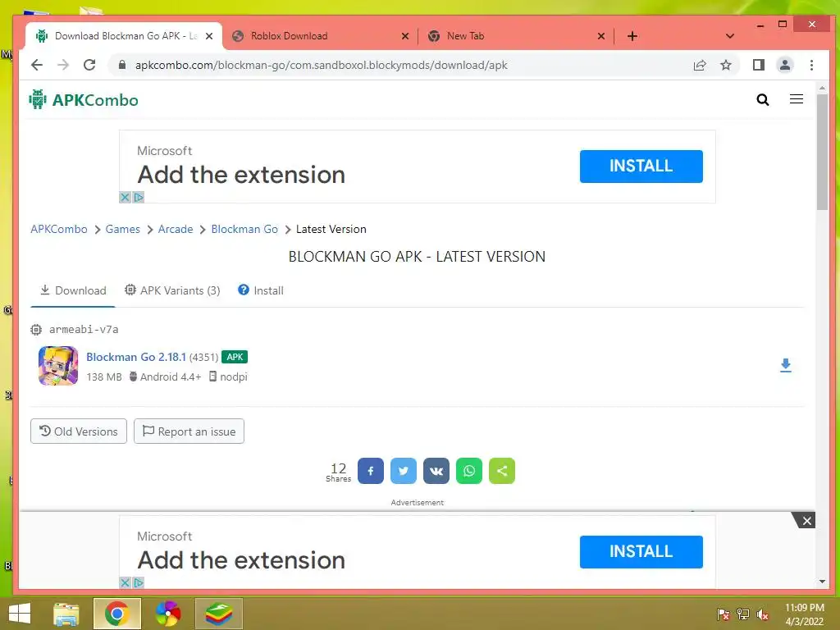
Task: Click the Old Versions button
Action: click(x=79, y=431)
